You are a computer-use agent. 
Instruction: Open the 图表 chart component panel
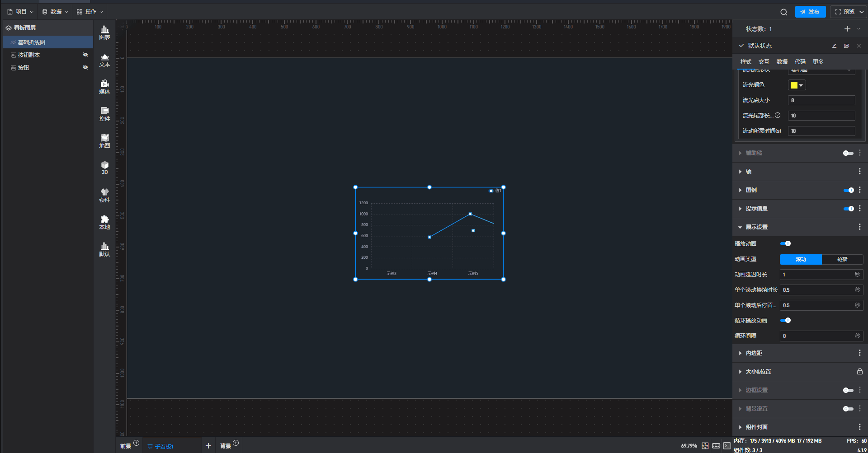104,33
